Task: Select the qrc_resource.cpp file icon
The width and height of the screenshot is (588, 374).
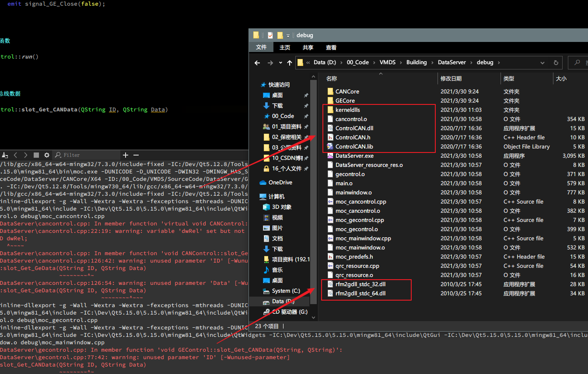Action: coord(330,266)
